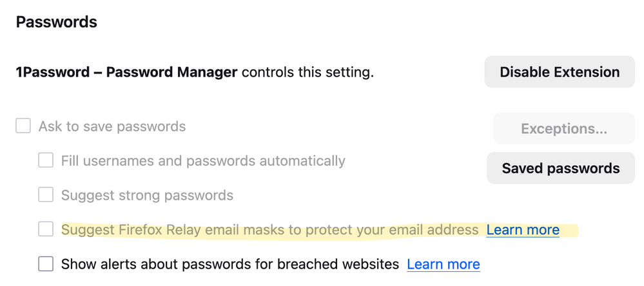Click the words 'protect your email address'

tap(405, 230)
